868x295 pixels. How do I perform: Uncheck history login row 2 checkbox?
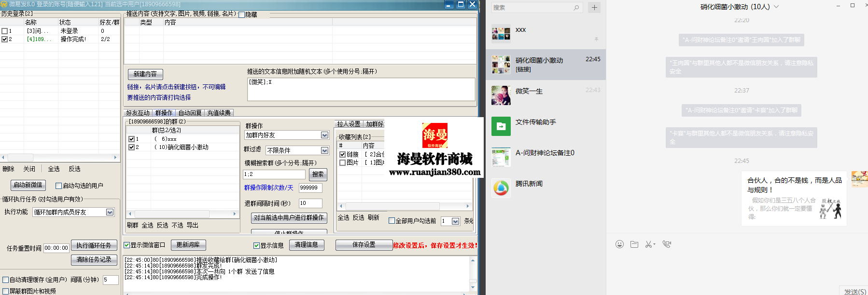click(x=5, y=39)
